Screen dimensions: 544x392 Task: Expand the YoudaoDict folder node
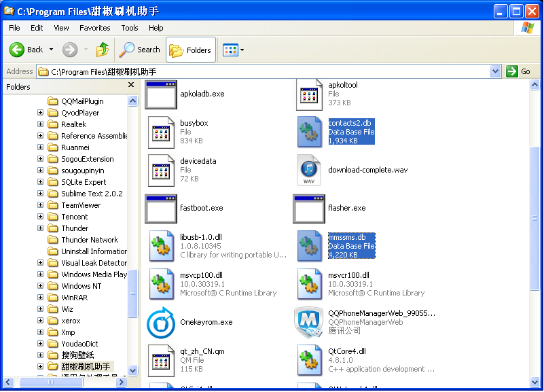pos(41,344)
